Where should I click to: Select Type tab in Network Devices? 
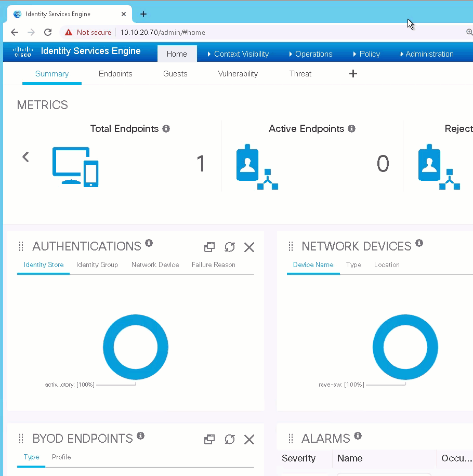353,265
